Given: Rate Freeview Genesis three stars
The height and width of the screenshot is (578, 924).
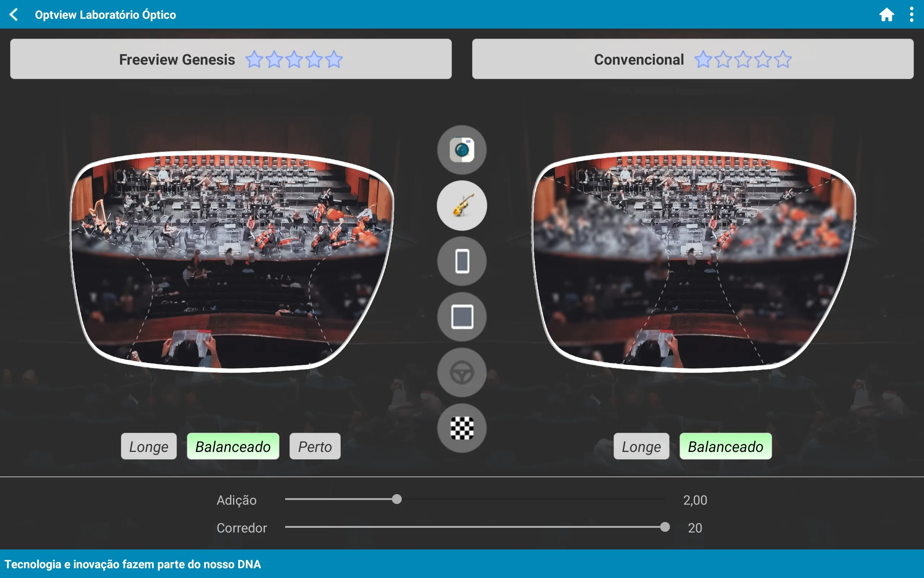Looking at the screenshot, I should [x=294, y=59].
